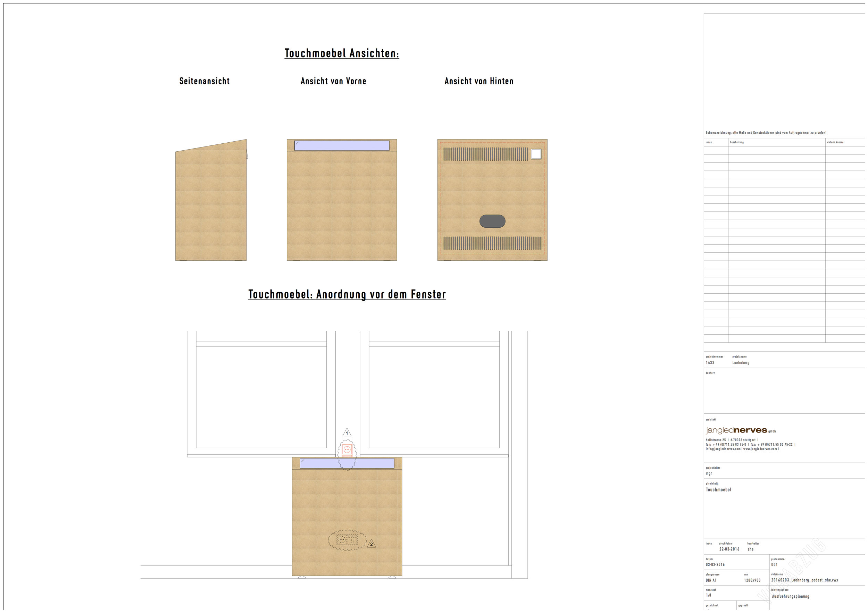Screen dimensions: 868x613
Task: Click 'Ausfuehrungsplanung' phase value
Action: point(791,596)
